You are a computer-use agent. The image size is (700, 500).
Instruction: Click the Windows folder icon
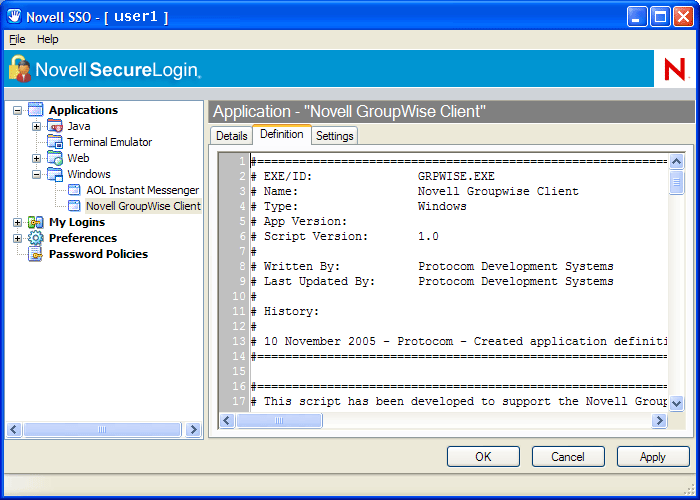click(x=55, y=174)
